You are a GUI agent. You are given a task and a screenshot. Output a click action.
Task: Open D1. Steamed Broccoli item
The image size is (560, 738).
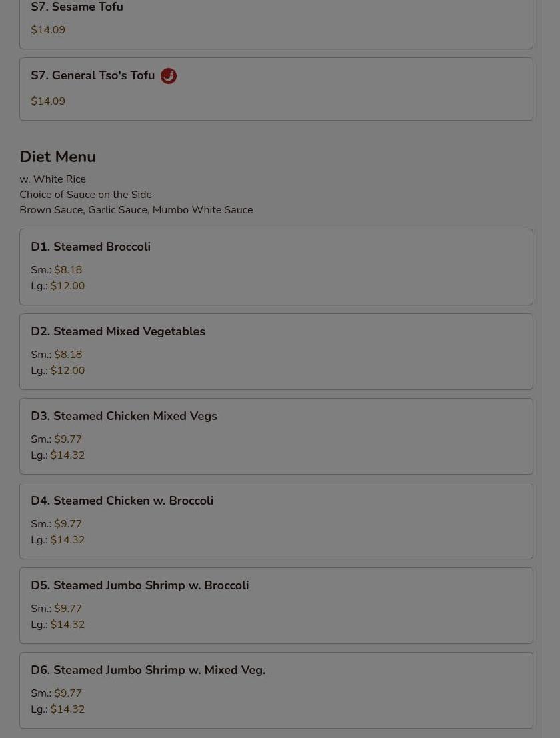pos(276,267)
